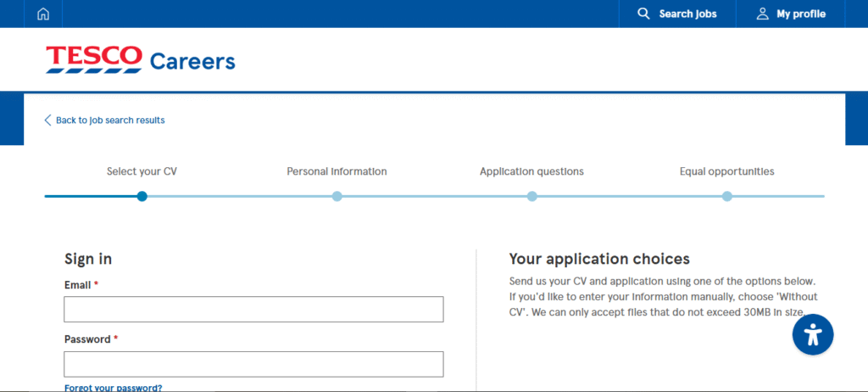Click the dark blue active progress dot

coord(142,196)
